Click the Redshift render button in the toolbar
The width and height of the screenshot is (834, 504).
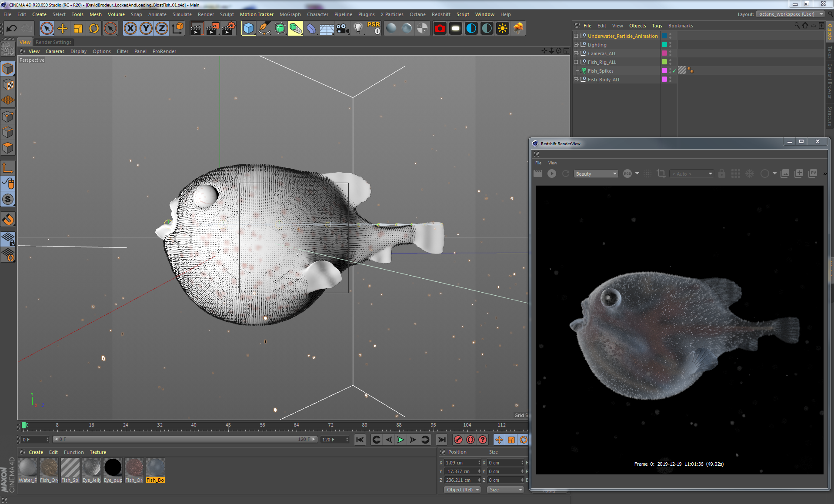pos(440,28)
